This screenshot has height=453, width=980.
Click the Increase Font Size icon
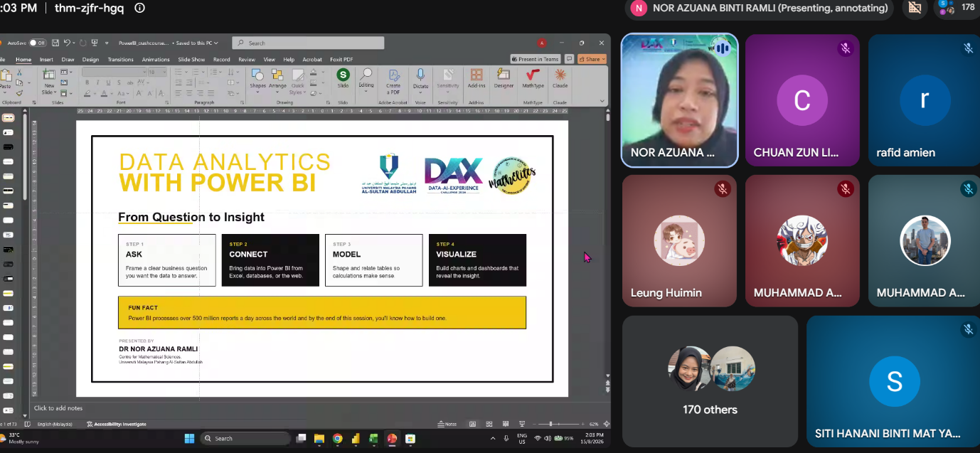(x=139, y=93)
